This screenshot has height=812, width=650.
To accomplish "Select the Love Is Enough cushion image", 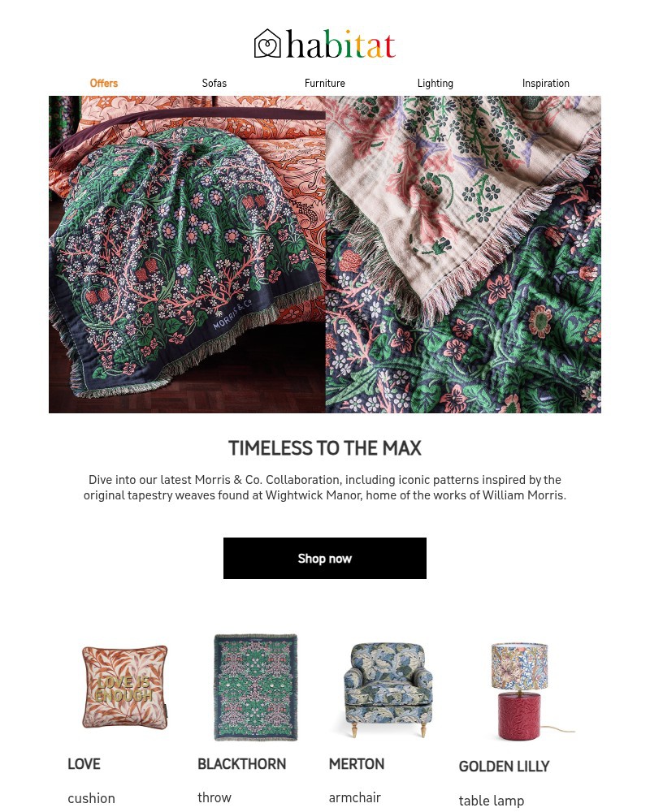I will pyautogui.click(x=125, y=687).
